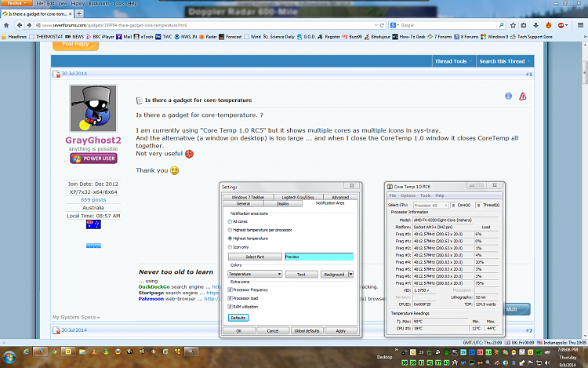Click the Australia flag icon under profile
Screen dimensions: 588x368
tap(93, 224)
